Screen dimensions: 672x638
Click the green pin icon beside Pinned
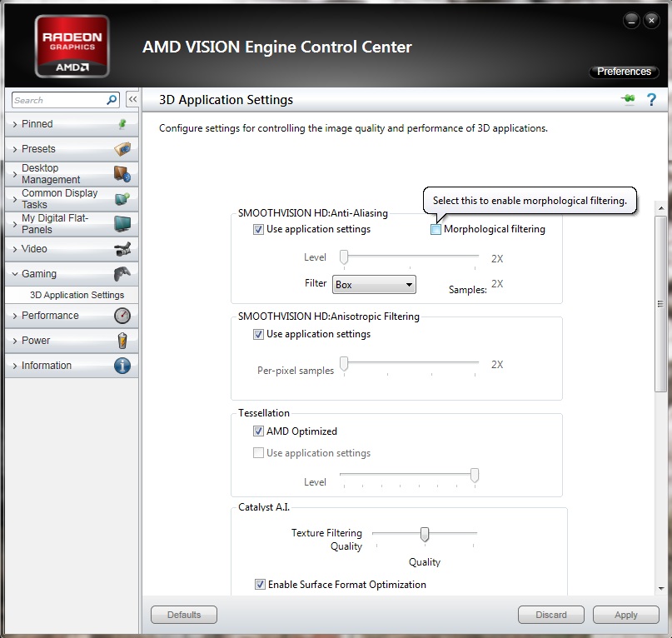[122, 124]
